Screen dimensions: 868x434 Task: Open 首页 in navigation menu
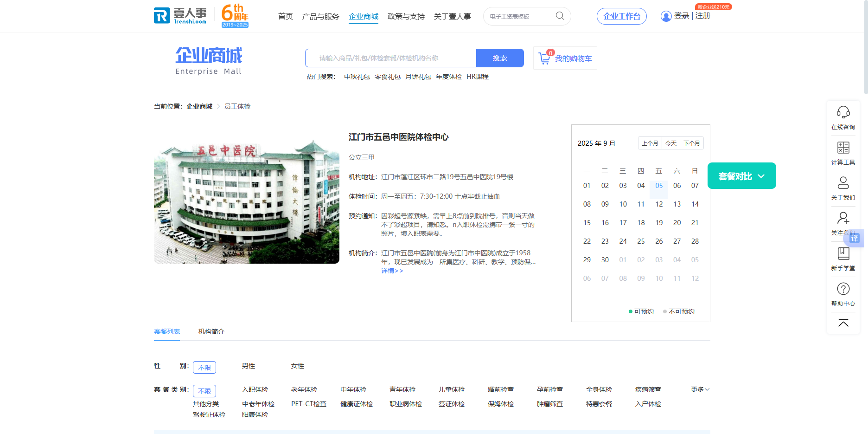click(x=286, y=16)
